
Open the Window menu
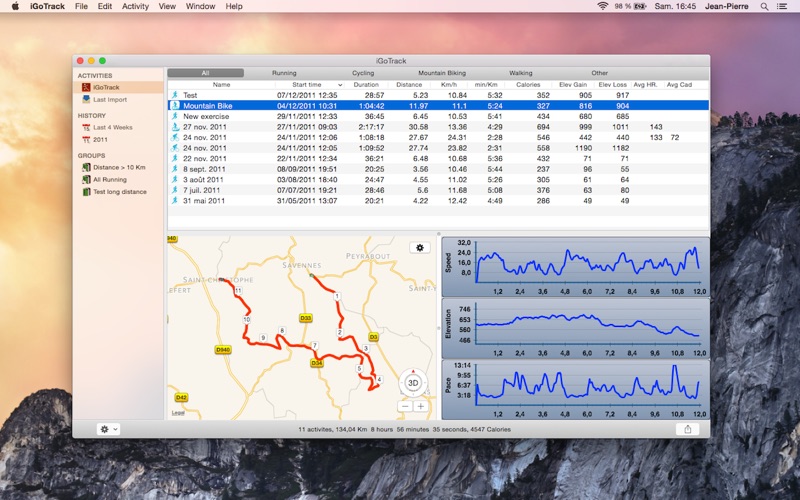(x=200, y=6)
